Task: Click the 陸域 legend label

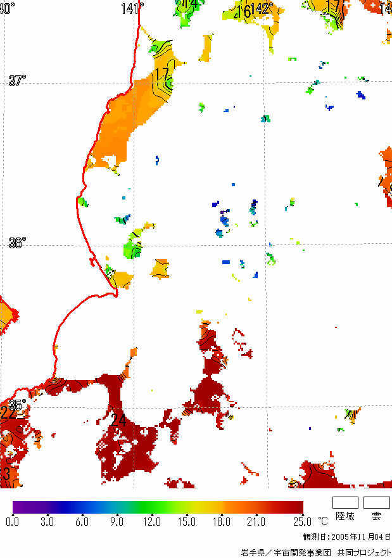Action: [345, 516]
